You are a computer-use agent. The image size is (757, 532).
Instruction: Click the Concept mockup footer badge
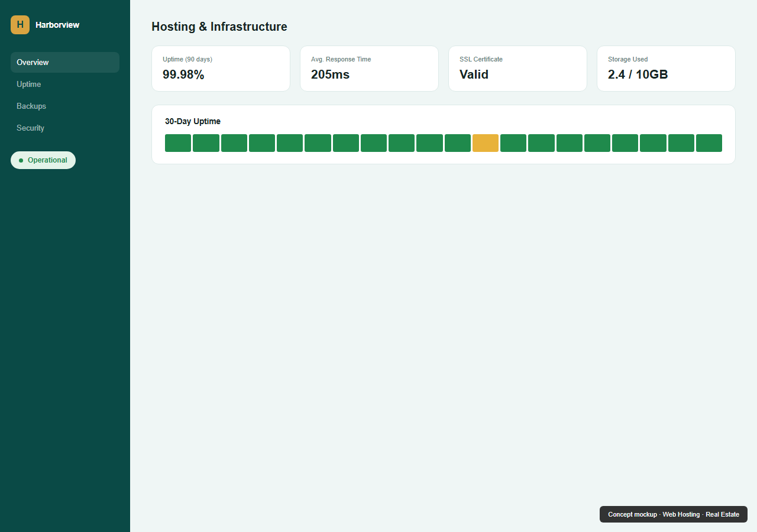pos(674,514)
